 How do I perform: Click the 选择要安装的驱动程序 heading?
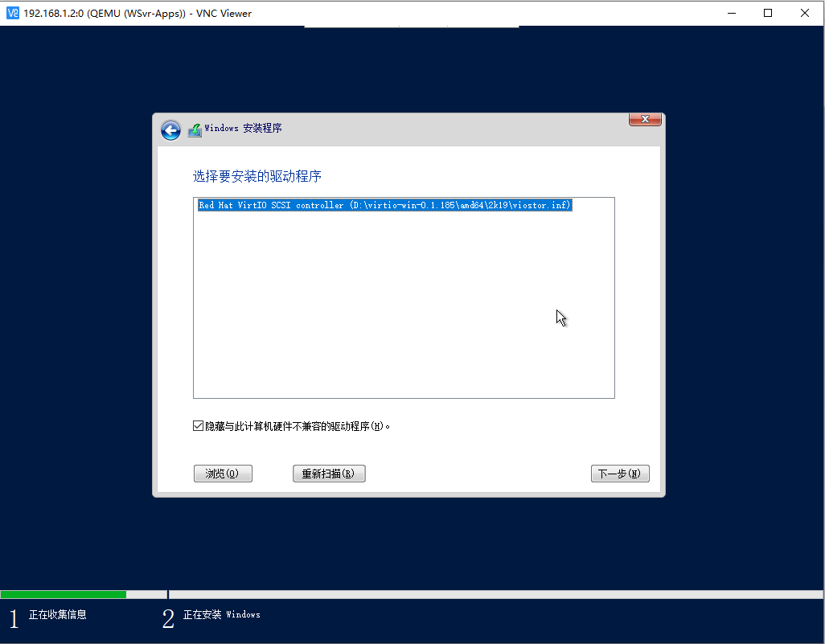point(257,176)
